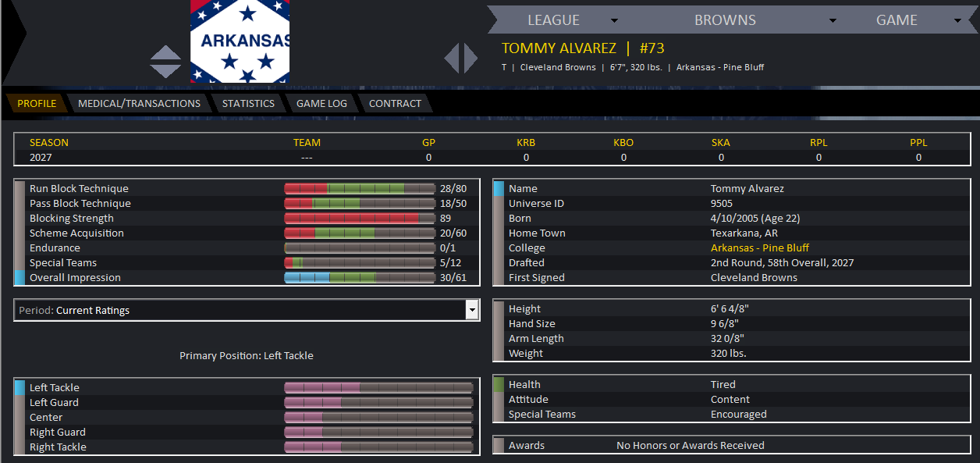Select the Overall Impression row marker
The height and width of the screenshot is (463, 980).
(20, 277)
